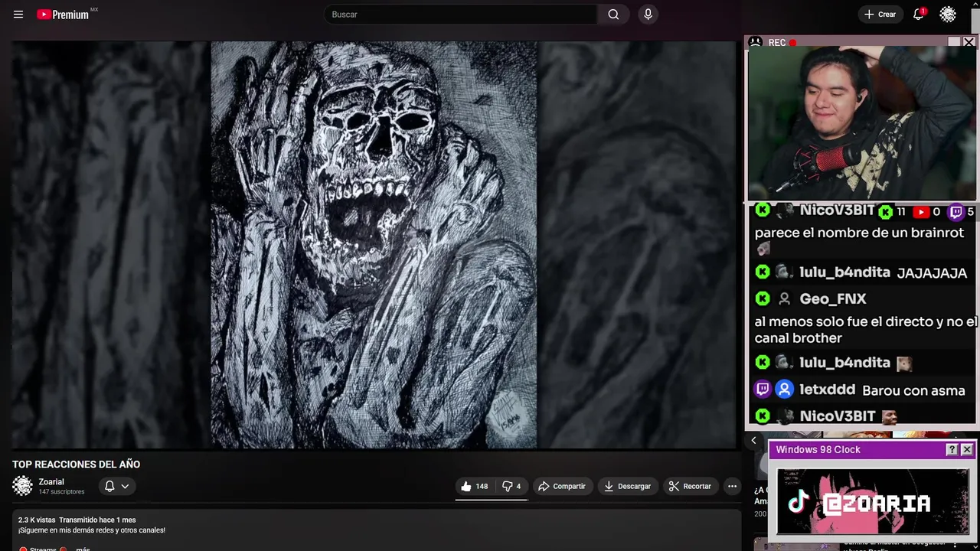The height and width of the screenshot is (551, 980).
Task: Open the notifications bell in header
Action: pyautogui.click(x=918, y=15)
